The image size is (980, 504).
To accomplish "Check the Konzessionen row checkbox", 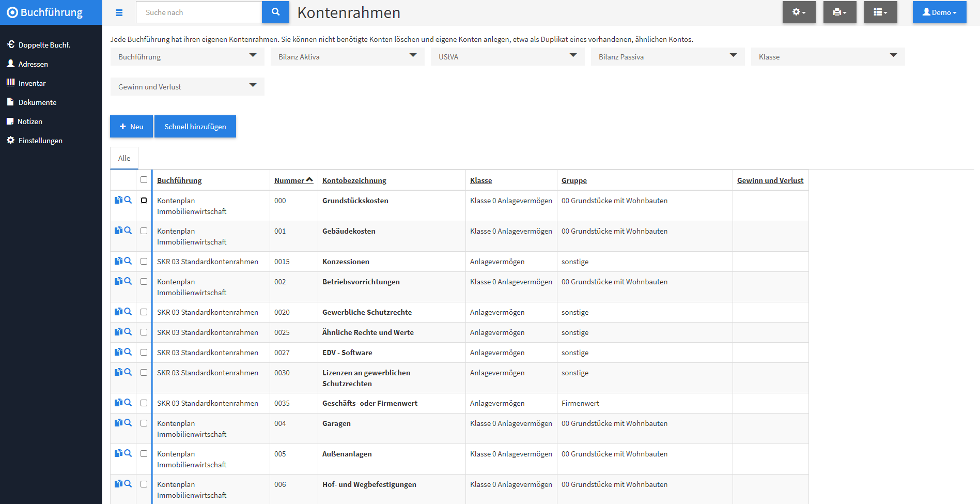I will point(144,261).
